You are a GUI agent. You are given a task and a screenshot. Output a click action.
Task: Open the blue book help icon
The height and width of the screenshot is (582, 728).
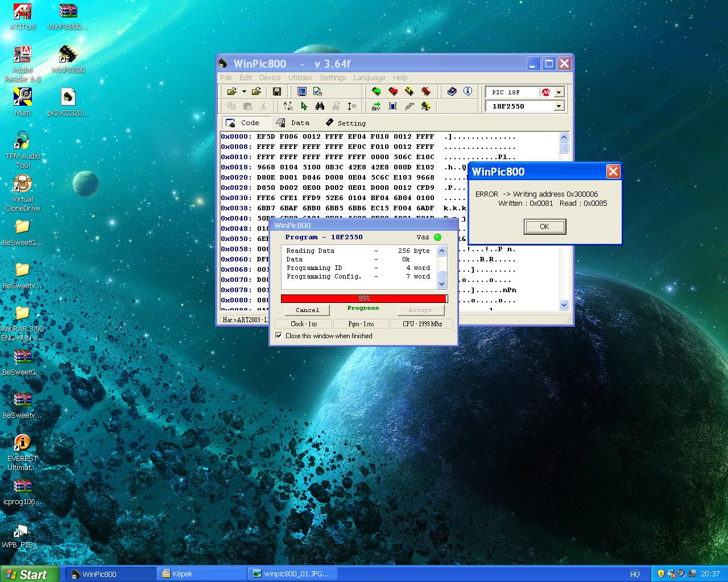(x=452, y=92)
